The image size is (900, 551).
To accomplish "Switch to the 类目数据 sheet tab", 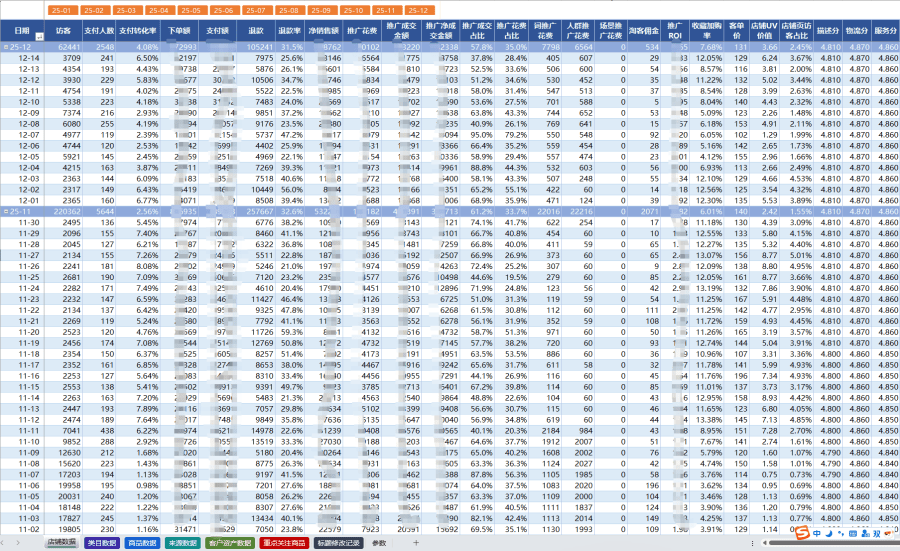I will click(x=102, y=543).
